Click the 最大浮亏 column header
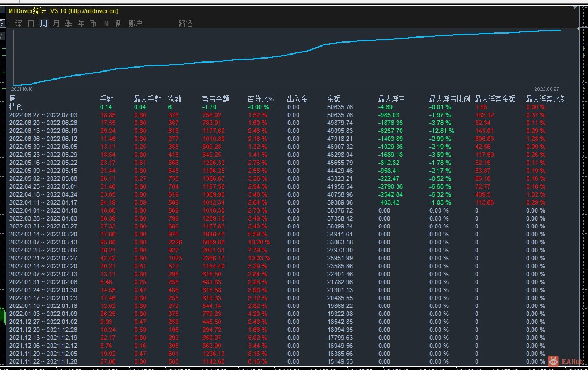588x370 pixels. (391, 99)
